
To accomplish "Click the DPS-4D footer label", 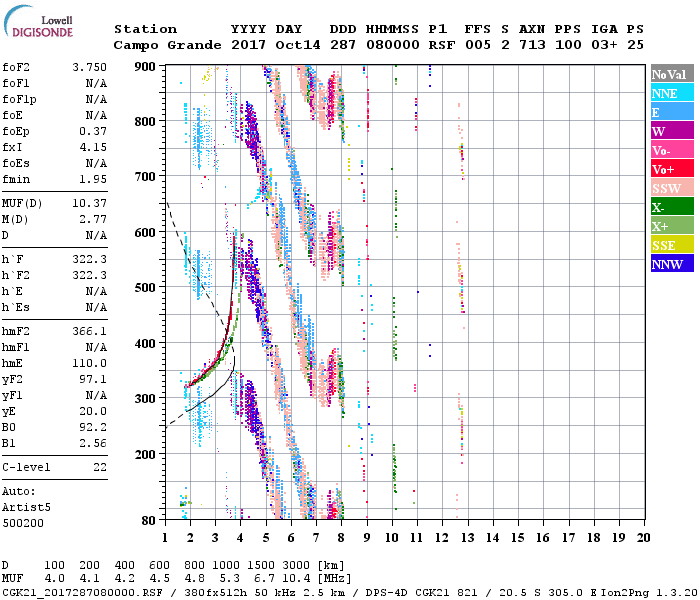I will pos(387,593).
